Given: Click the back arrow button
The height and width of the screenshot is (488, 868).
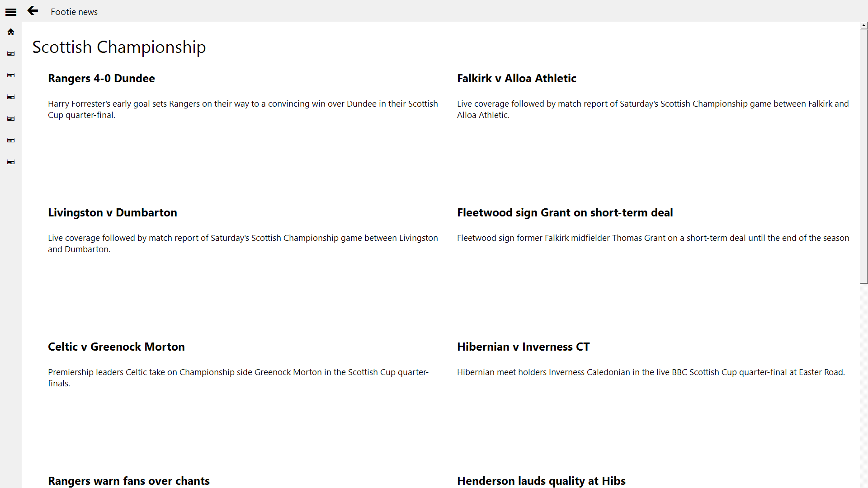Looking at the screenshot, I should 33,11.
